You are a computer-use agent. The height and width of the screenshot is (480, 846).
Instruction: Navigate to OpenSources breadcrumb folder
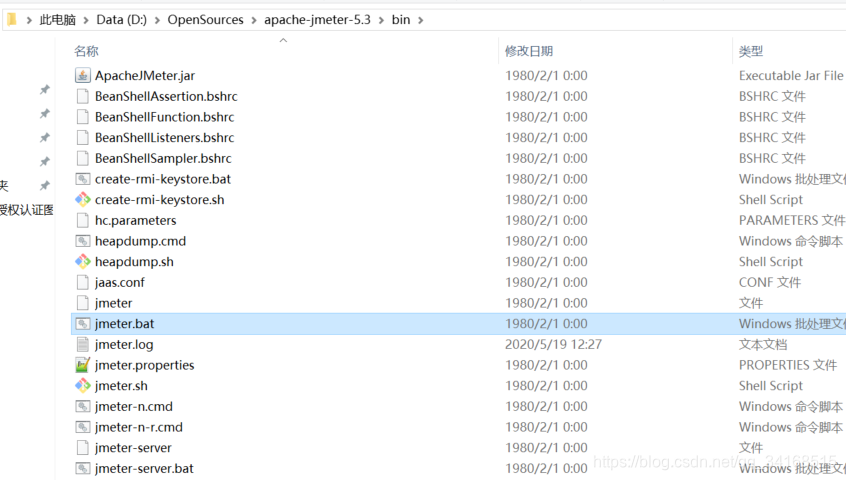click(x=205, y=20)
